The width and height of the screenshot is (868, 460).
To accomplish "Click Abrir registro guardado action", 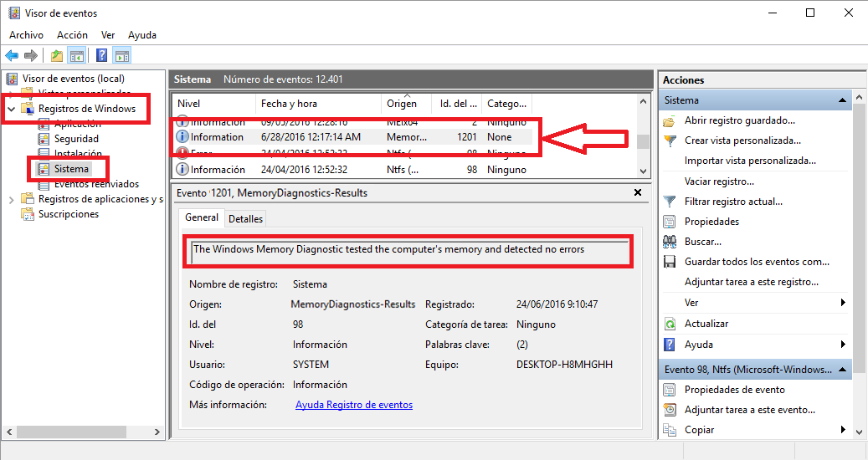I will 740,120.
